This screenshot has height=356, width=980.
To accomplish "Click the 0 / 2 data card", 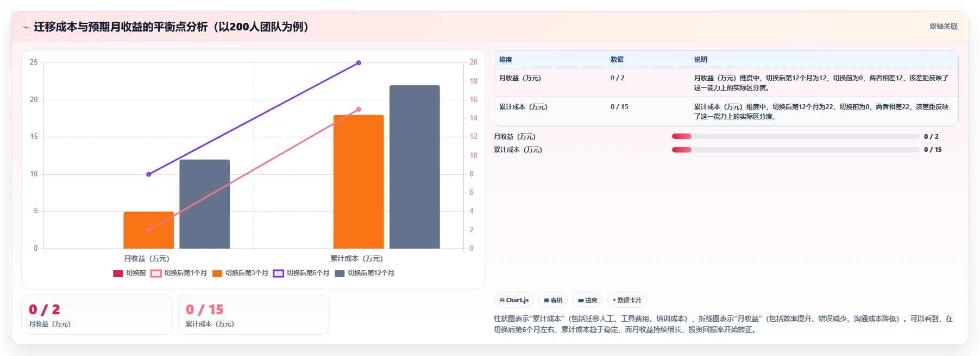I will pos(97,315).
